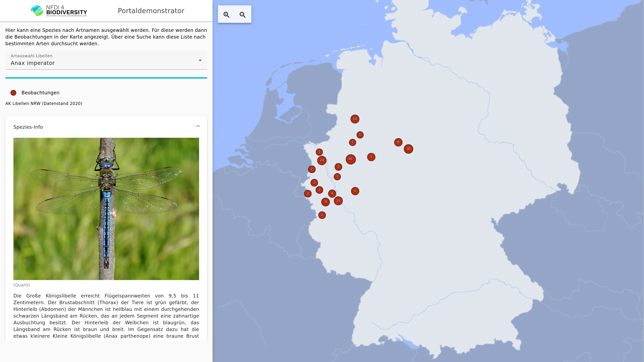Click the Beobachtungen legend label
Viewport: 644px width, 362px height.
pyautogui.click(x=40, y=93)
